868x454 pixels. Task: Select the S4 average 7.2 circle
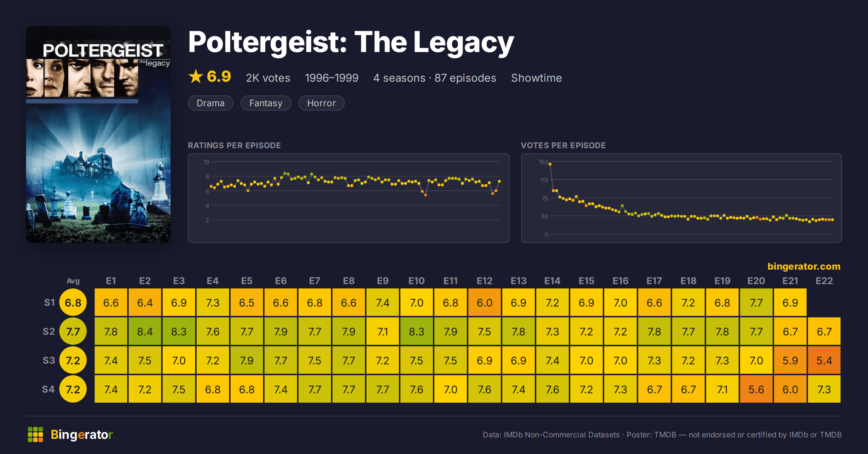pyautogui.click(x=73, y=389)
